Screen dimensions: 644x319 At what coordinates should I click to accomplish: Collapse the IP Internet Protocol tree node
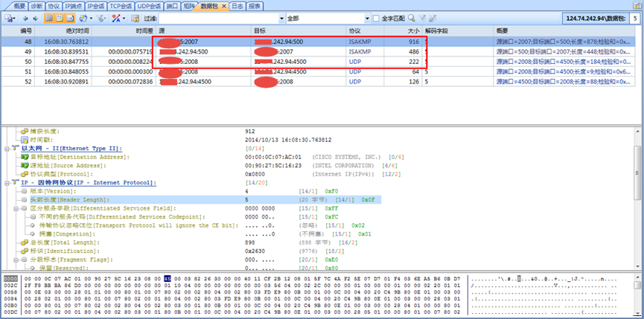6,182
